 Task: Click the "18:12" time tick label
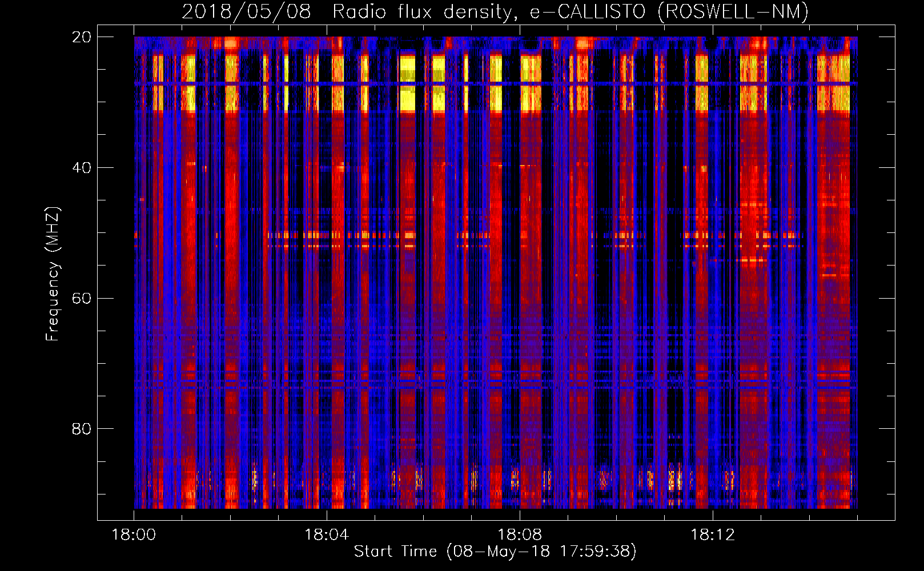pyautogui.click(x=713, y=534)
